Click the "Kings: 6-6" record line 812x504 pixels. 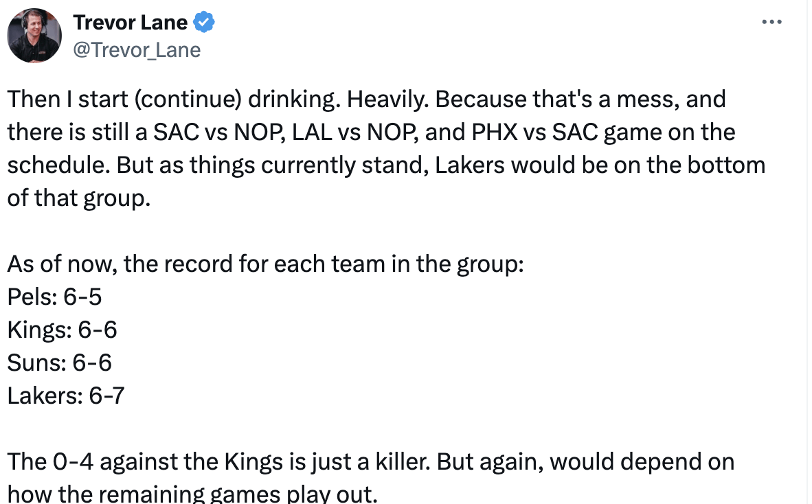point(62,330)
